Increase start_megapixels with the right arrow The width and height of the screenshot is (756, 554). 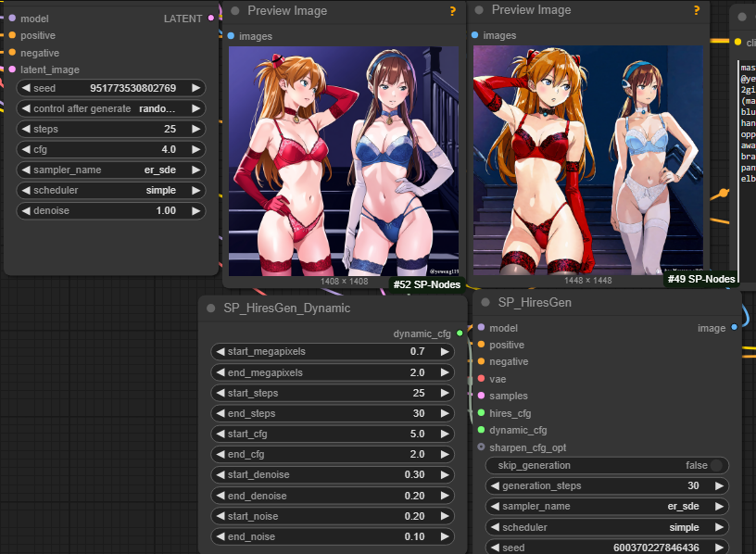[445, 351]
